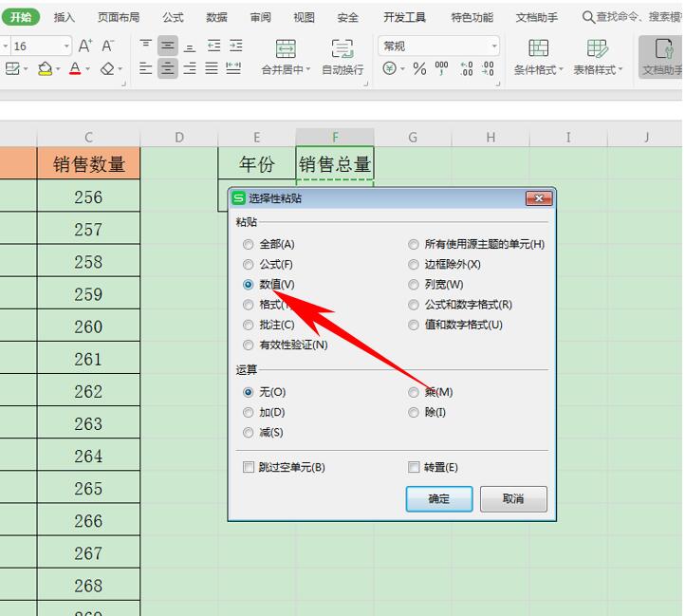
Task: Click the Merge and Center icon
Action: pyautogui.click(x=286, y=48)
